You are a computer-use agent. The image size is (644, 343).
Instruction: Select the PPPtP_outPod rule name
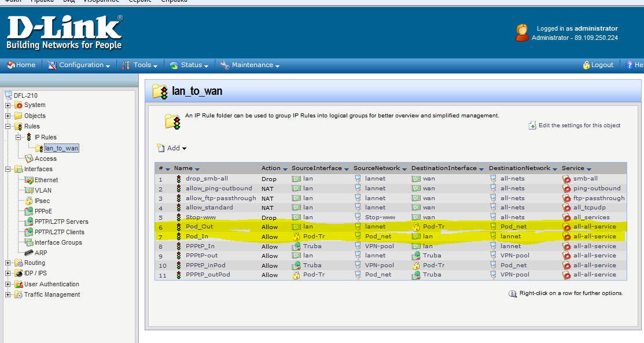[208, 274]
